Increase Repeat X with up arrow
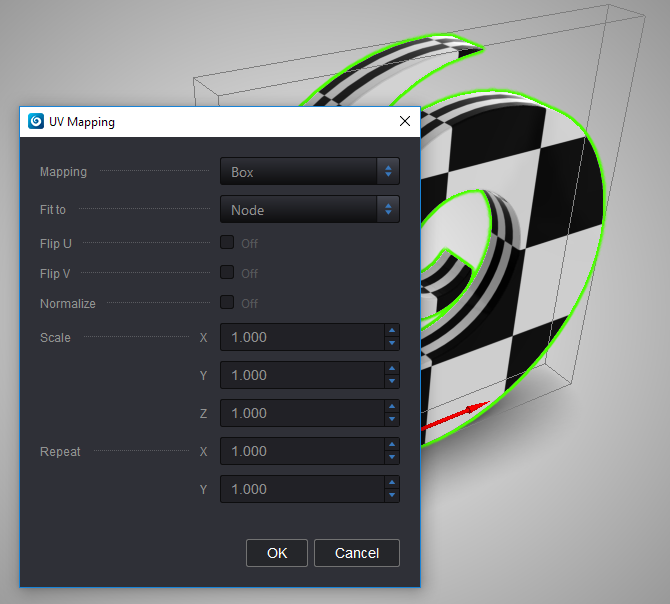Screen dimensions: 670x604 (392, 445)
